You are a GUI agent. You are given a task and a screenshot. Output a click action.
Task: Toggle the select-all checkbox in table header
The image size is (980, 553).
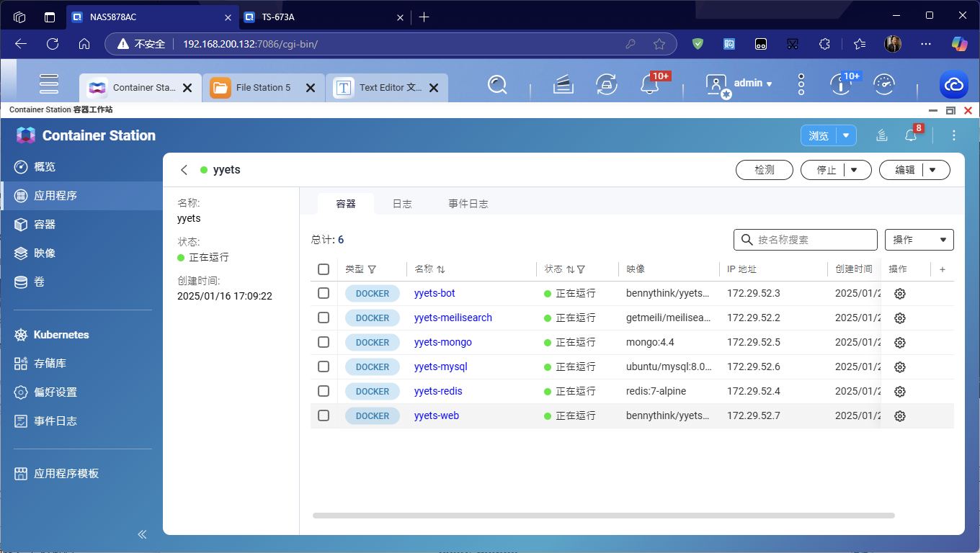324,269
